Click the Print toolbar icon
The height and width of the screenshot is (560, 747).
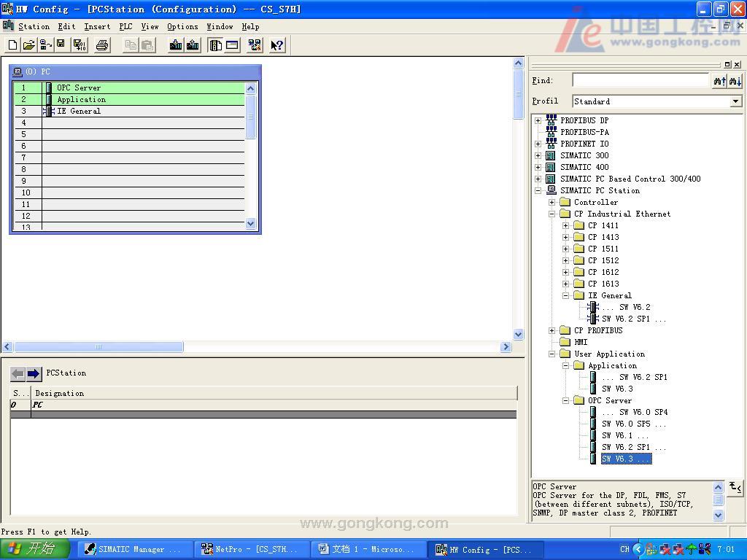[x=102, y=45]
